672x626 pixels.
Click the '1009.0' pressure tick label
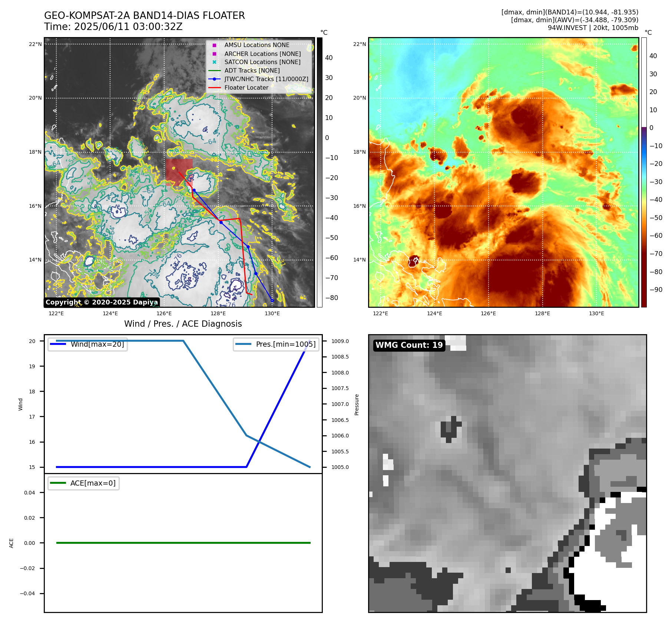pos(340,341)
